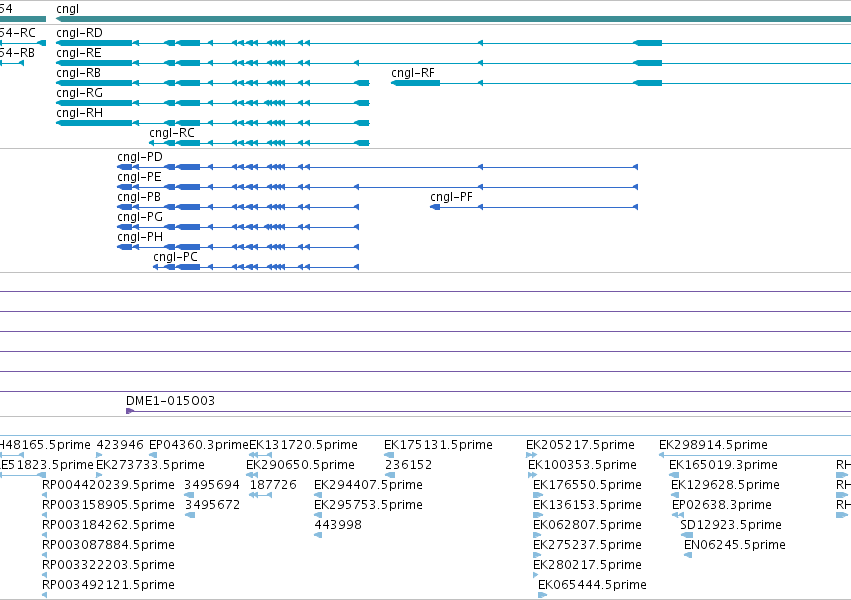Select protein cngl-PG
851x600 pixels.
(x=238, y=227)
